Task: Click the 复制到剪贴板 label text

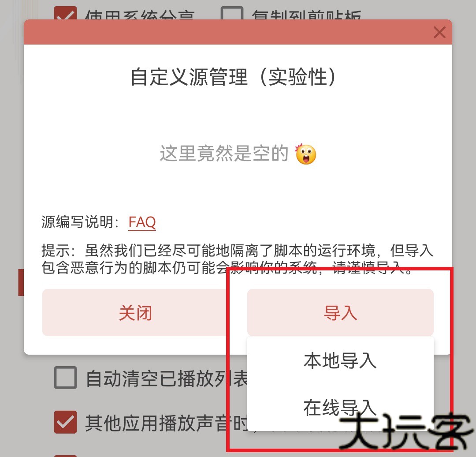Action: pyautogui.click(x=307, y=15)
